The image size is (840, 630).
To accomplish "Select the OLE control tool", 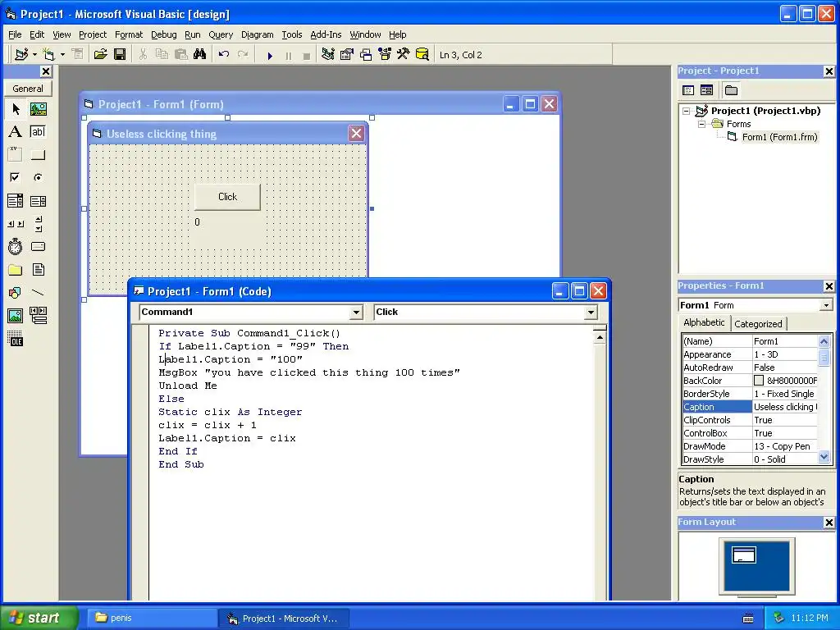I will point(16,339).
